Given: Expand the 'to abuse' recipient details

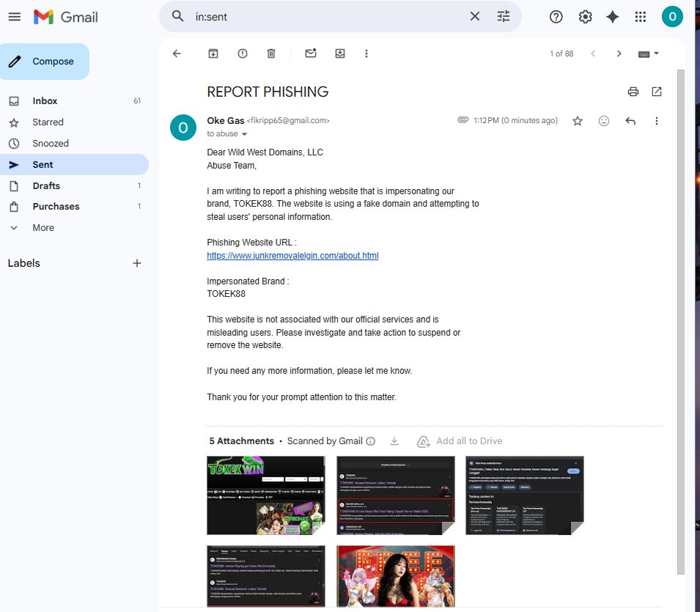Looking at the screenshot, I should 244,134.
